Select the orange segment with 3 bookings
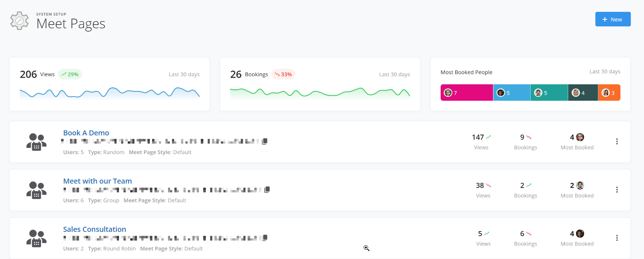Viewport: 644px width, 259px height. click(609, 93)
